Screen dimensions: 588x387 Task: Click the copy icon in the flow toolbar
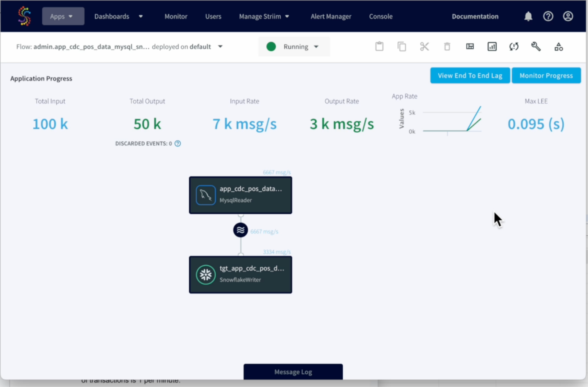pos(402,46)
